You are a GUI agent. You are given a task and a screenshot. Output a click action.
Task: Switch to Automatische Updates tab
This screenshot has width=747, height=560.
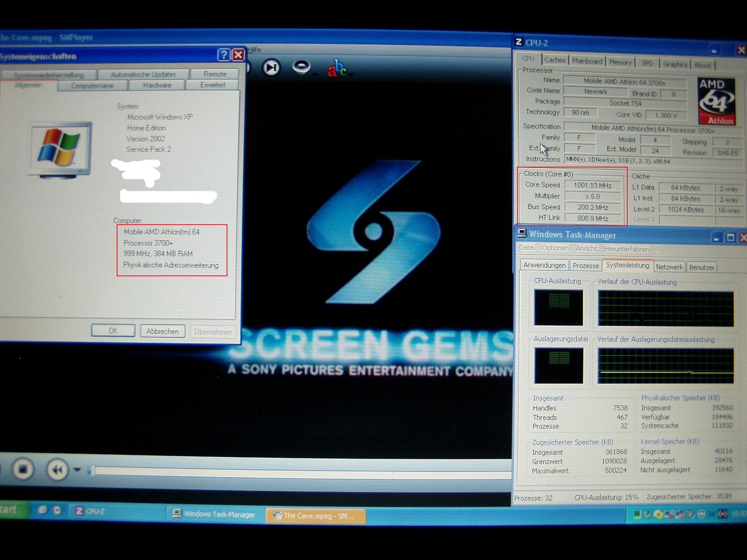[x=143, y=75]
